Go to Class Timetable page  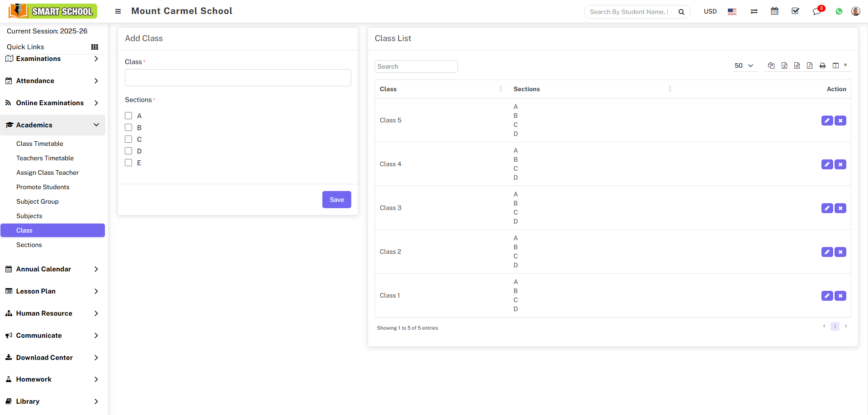pos(40,144)
